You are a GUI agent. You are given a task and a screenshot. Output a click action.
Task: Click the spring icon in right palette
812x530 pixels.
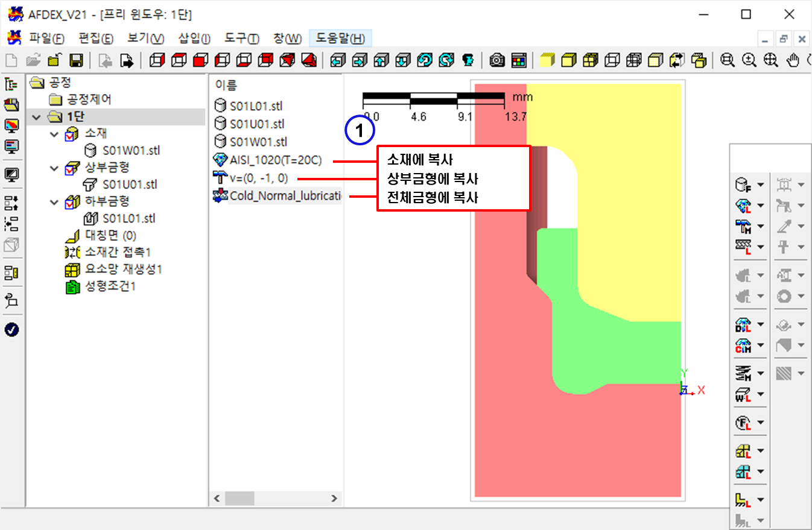743,374
